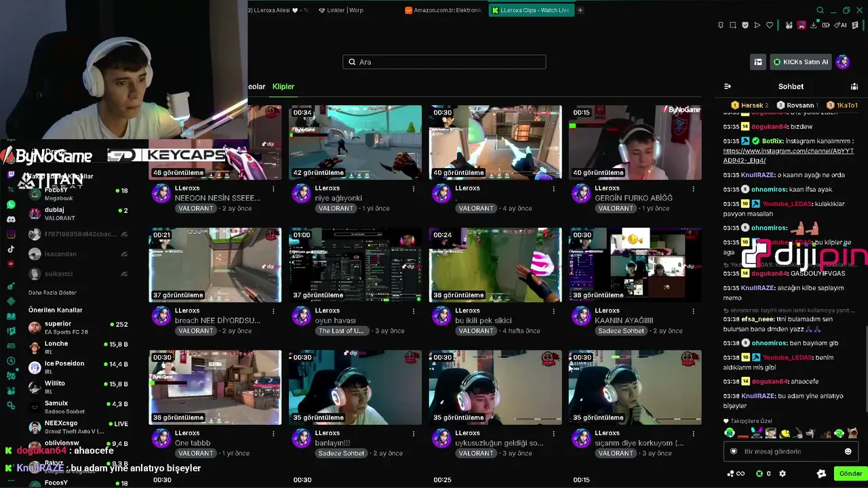Image resolution: width=868 pixels, height=488 pixels.
Task: Click the AI assistant toolbar icon
Action: coord(840,25)
